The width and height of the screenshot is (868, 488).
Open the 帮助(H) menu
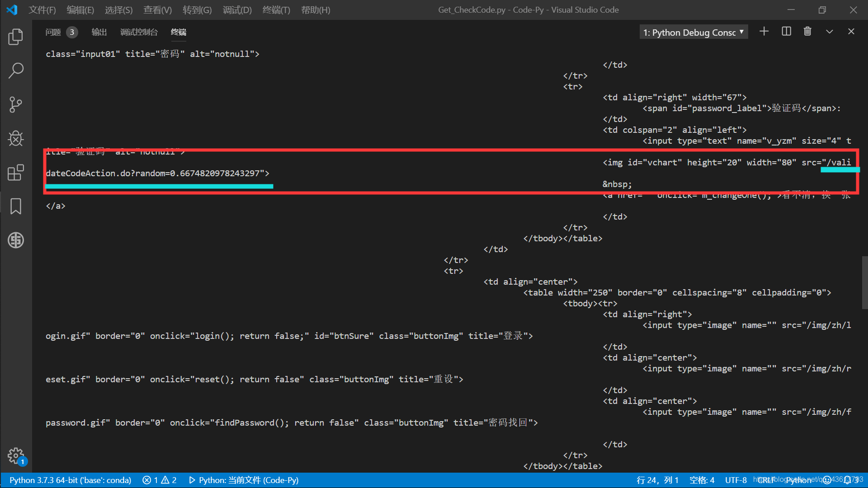pos(316,10)
